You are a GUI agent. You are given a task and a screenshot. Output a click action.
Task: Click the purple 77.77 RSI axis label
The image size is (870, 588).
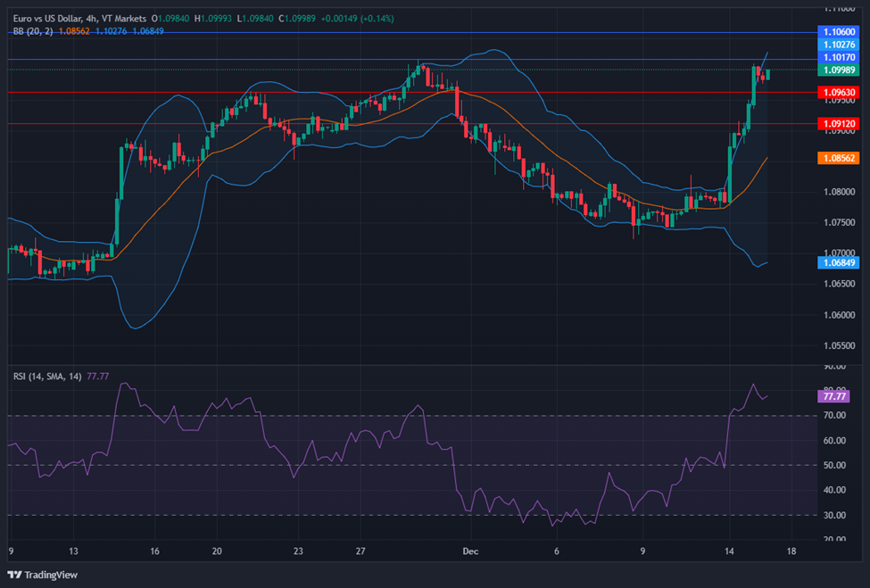click(835, 396)
